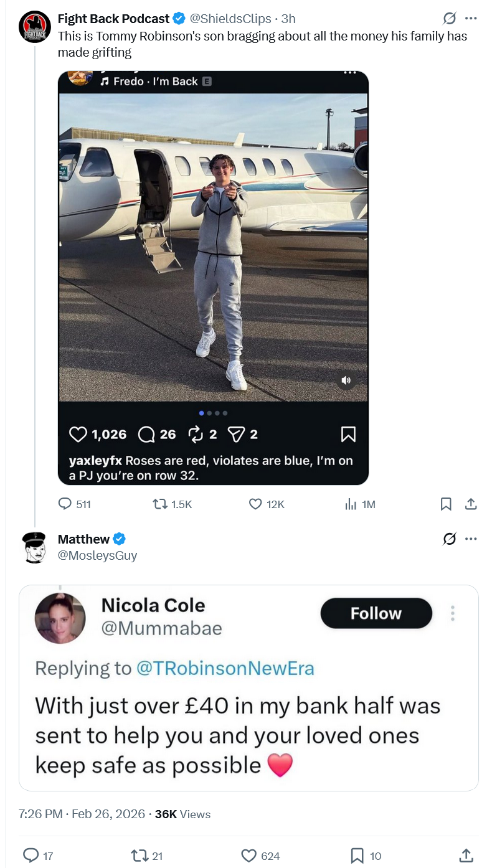Viewport: 487px width, 868px height.
Task: Bookmark the Fight Back Podcast tweet
Action: (x=446, y=504)
